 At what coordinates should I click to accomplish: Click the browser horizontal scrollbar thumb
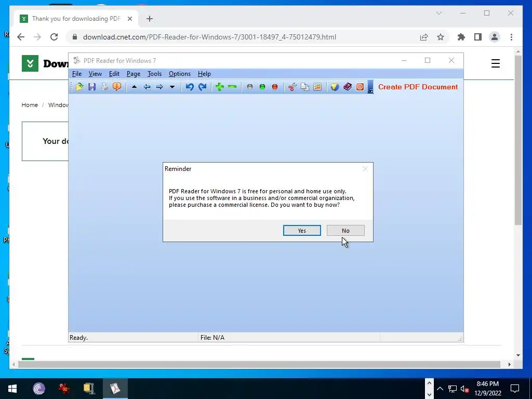point(259,364)
